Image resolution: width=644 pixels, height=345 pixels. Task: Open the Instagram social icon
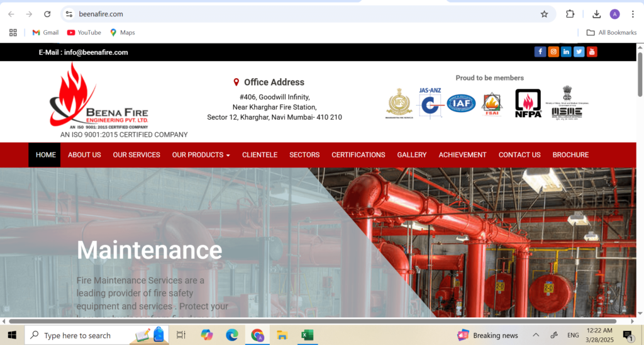pyautogui.click(x=553, y=52)
